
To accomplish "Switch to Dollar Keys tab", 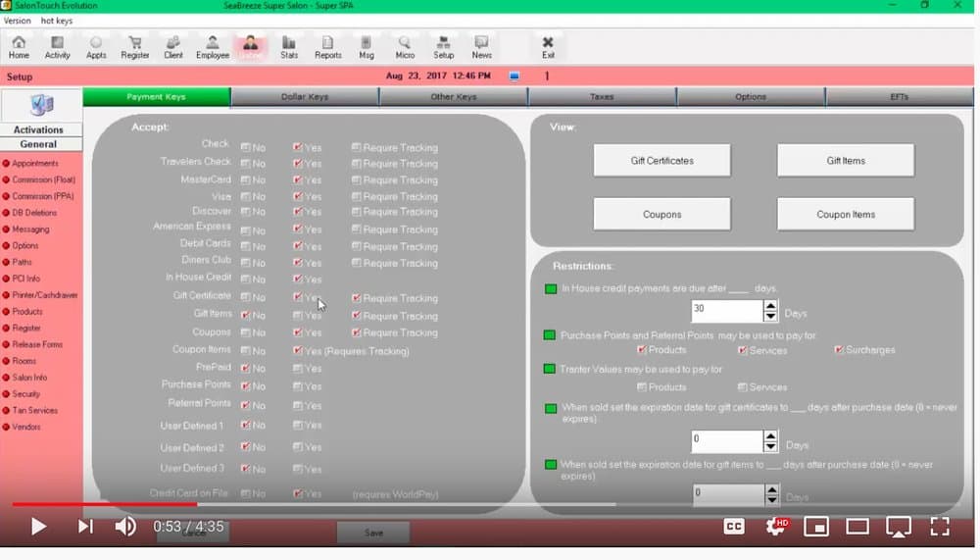I will pos(305,97).
